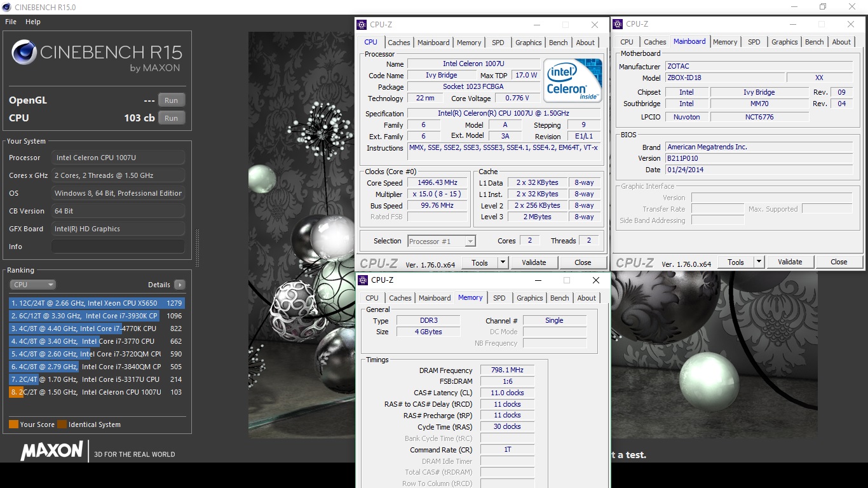Click the BIOS Version value B211P010

pos(759,158)
